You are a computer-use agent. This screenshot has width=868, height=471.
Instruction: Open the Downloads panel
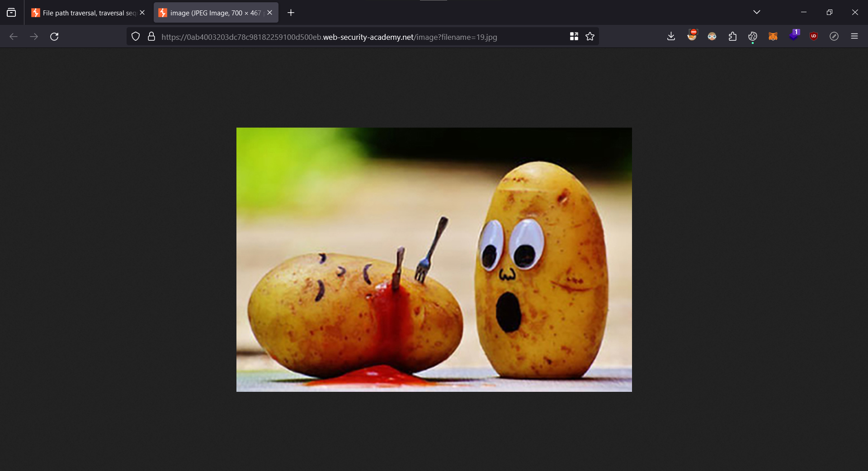671,37
